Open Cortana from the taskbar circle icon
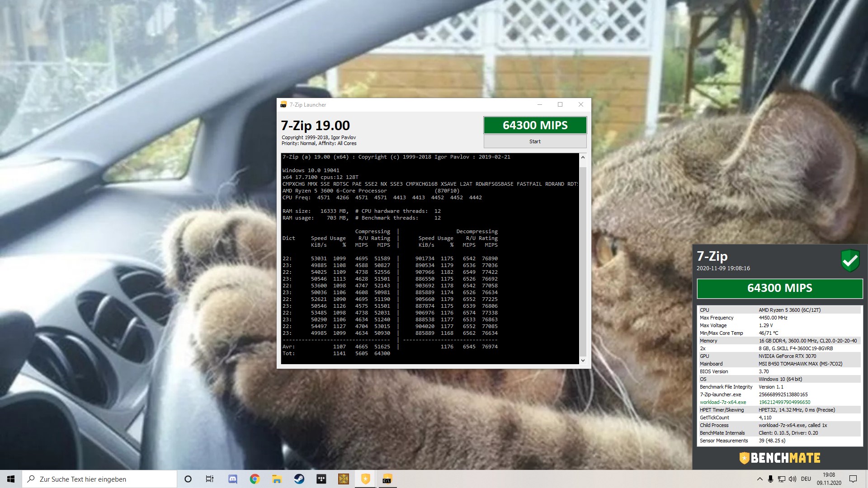The height and width of the screenshot is (488, 868). tap(188, 479)
